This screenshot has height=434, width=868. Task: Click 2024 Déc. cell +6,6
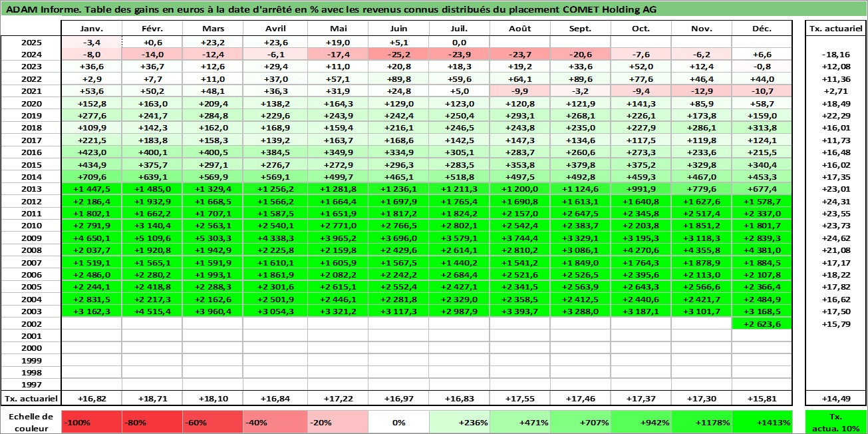[762, 55]
